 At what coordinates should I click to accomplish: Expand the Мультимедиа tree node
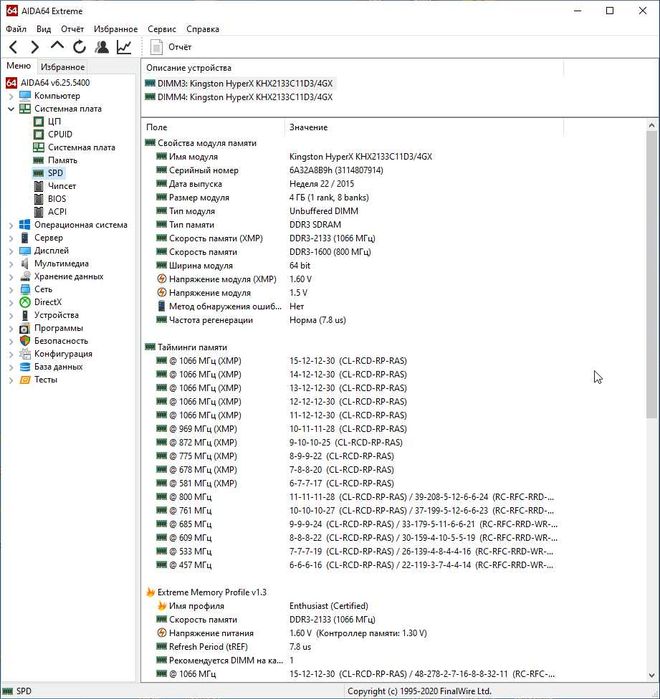[x=11, y=264]
